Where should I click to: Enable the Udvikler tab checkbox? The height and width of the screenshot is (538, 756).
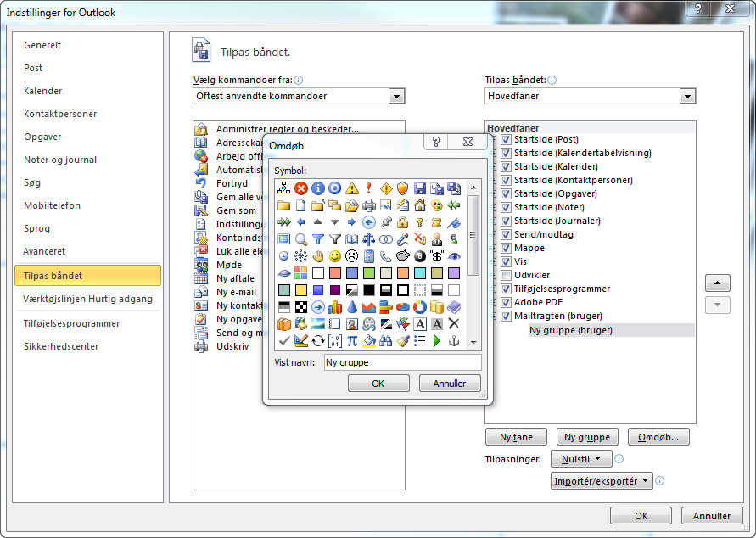click(506, 275)
